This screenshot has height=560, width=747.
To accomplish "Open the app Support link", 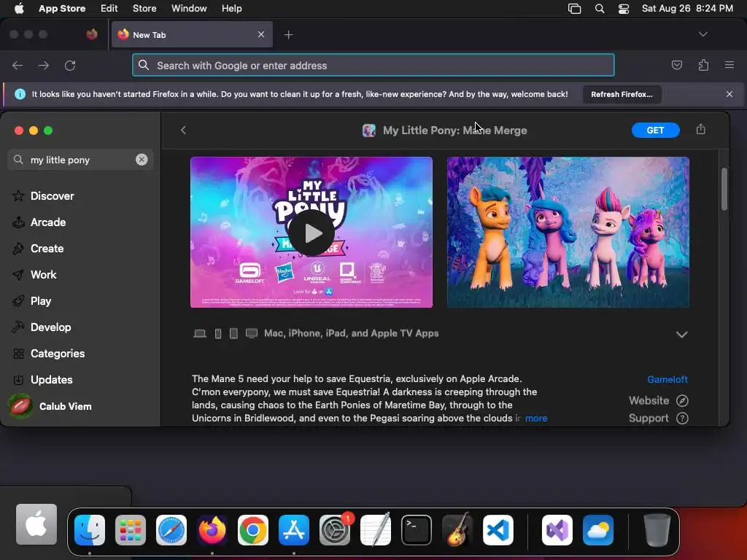I will 658,418.
